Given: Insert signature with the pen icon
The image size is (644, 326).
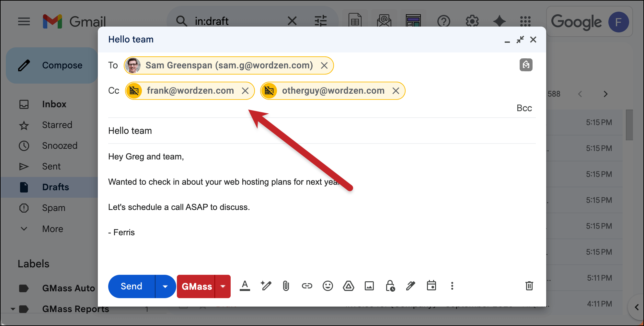Looking at the screenshot, I should pos(410,286).
